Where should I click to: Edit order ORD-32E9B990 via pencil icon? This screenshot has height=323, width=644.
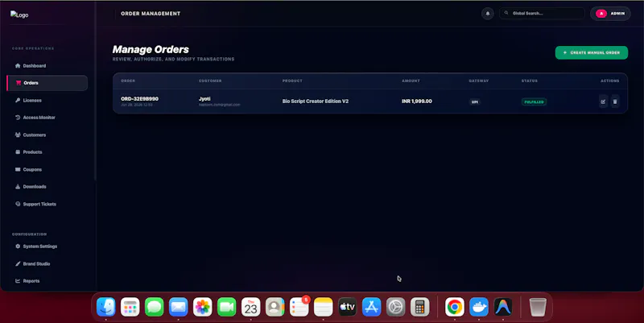[x=603, y=101]
